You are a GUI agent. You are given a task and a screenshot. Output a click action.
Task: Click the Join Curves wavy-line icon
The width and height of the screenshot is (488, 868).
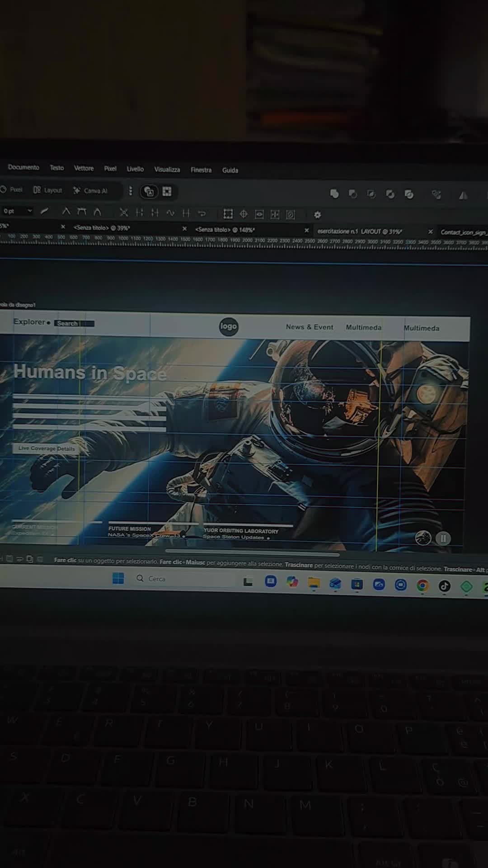[x=170, y=212]
